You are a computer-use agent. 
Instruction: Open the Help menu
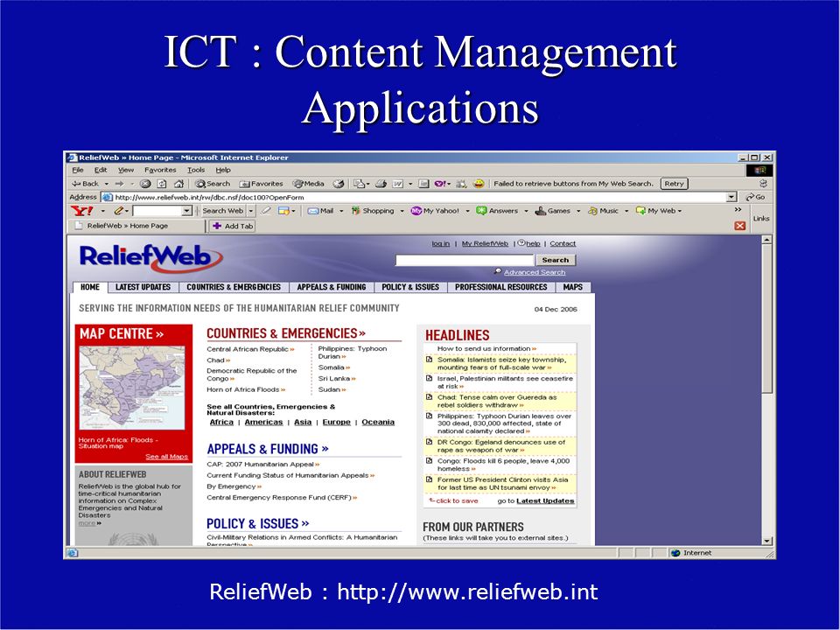tap(223, 170)
